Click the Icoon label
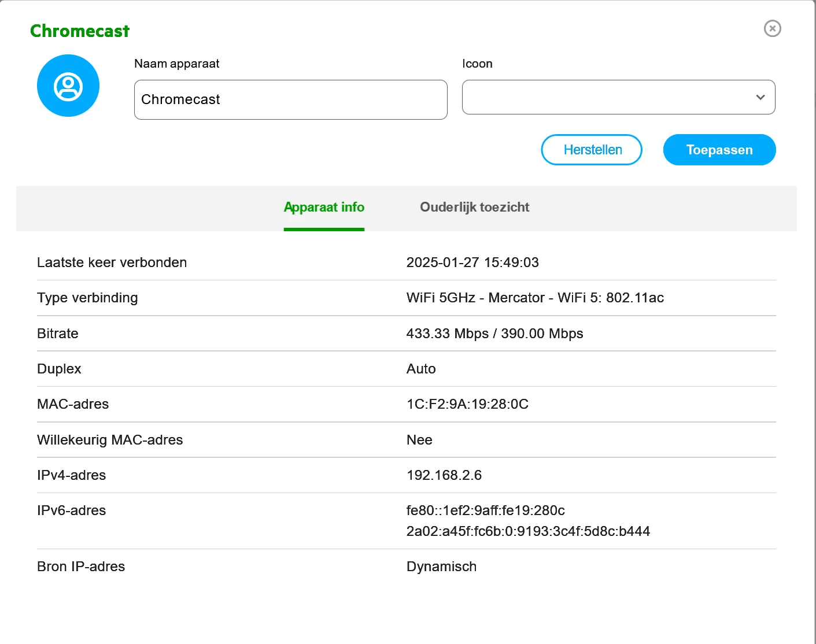Viewport: 816px width, 644px height. coord(477,64)
